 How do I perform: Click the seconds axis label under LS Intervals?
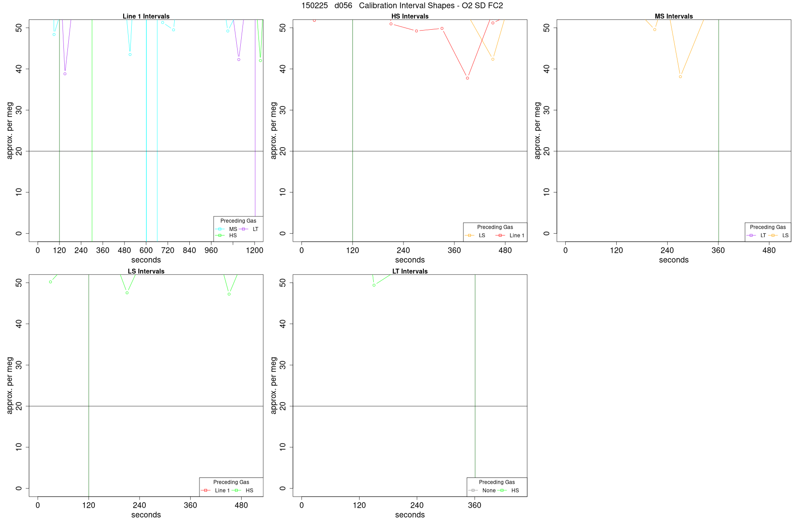[146, 515]
